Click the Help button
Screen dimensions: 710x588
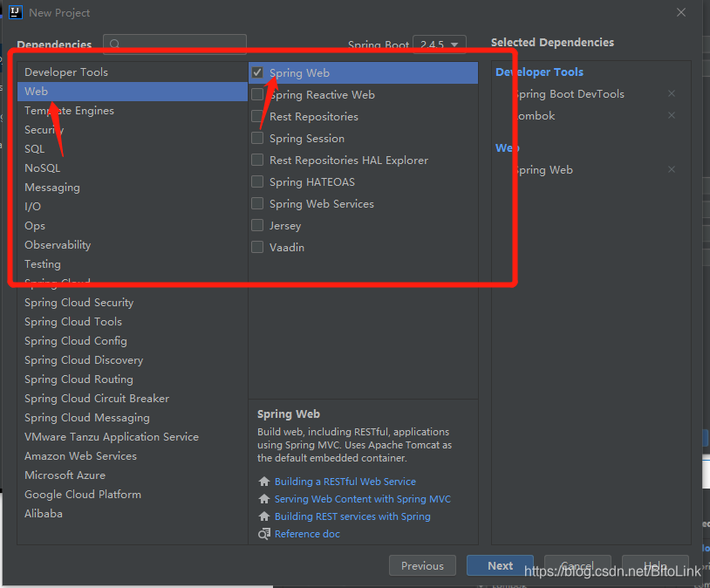click(x=656, y=566)
